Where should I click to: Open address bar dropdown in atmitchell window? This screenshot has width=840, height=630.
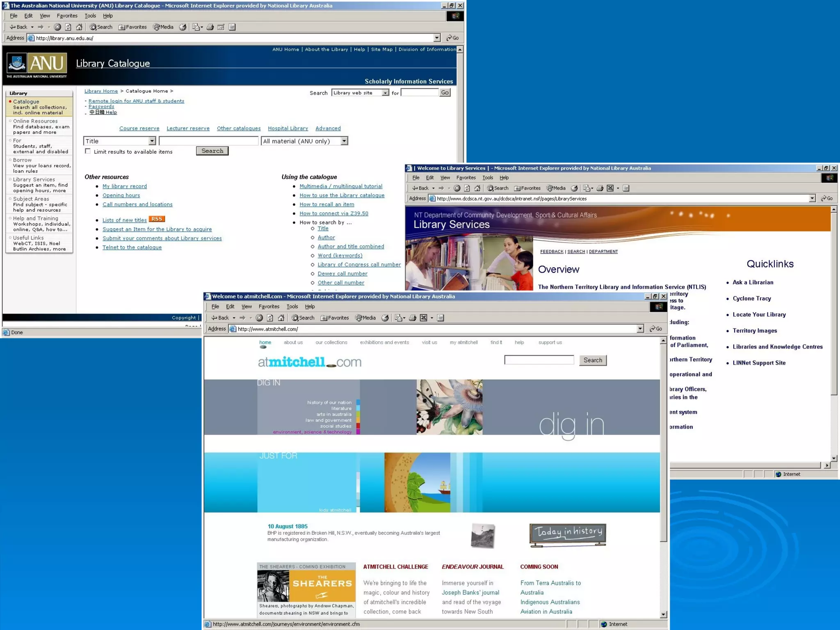point(640,329)
